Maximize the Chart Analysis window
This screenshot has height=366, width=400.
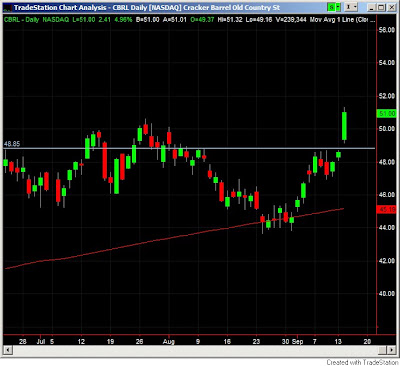(382, 7)
